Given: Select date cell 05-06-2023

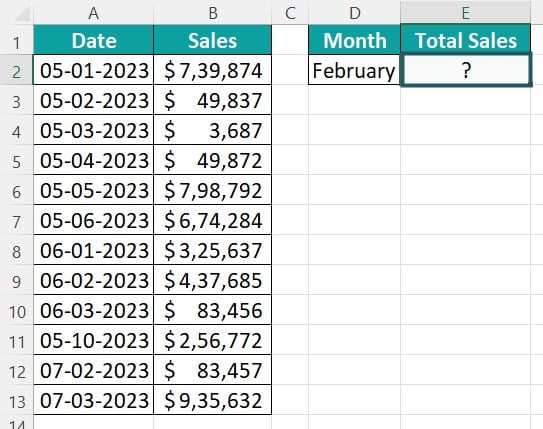Looking at the screenshot, I should click(94, 220).
